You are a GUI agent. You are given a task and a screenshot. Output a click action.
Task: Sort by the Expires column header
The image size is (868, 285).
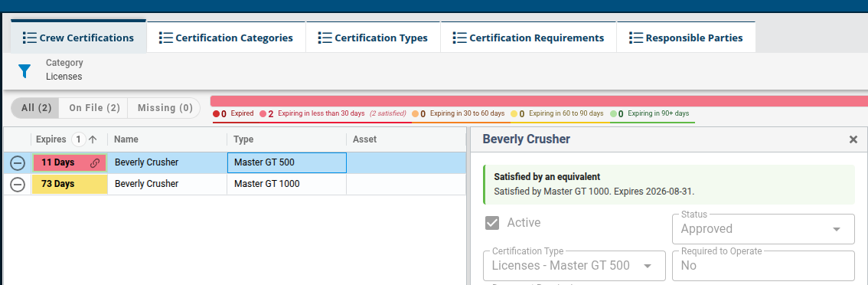pyautogui.click(x=51, y=139)
